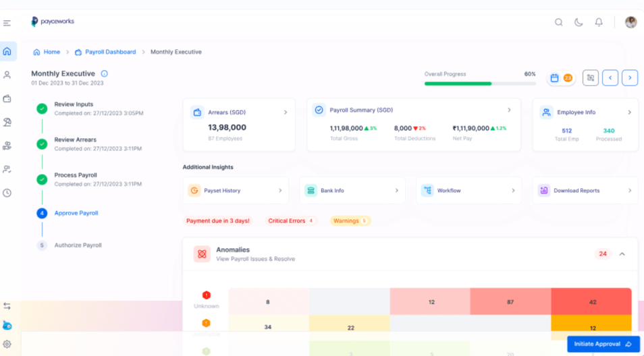Open search with magnifier icon
This screenshot has width=644, height=356.
(558, 22)
